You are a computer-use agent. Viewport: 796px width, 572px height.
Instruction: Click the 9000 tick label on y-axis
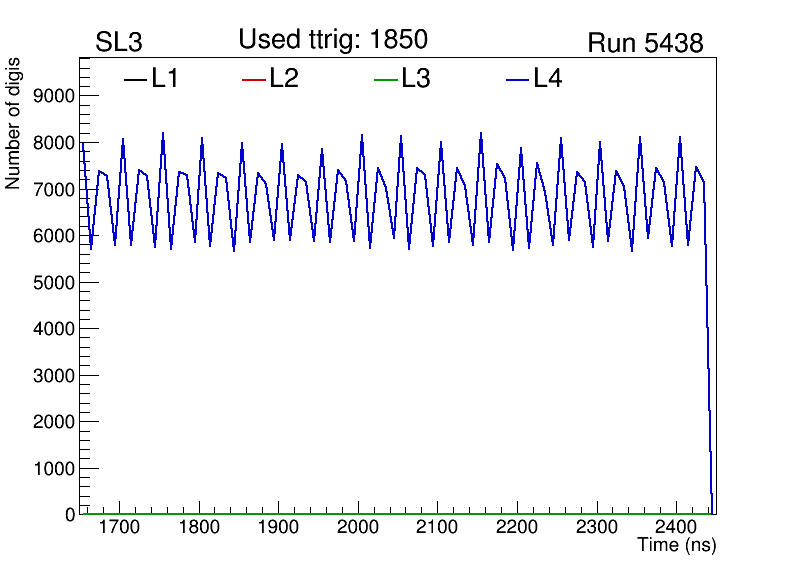point(54,96)
